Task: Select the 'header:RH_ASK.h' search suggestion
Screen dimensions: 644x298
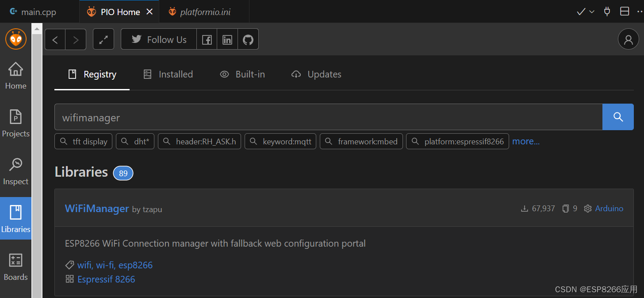Action: point(199,142)
